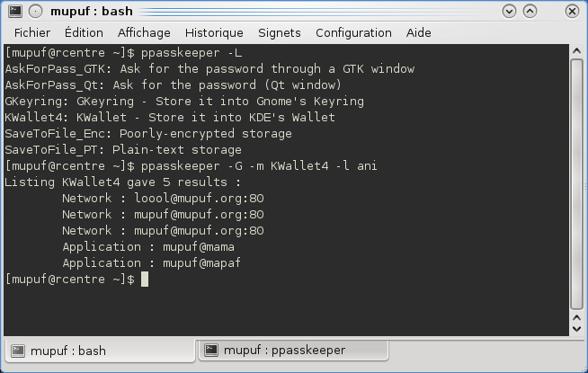Toggle the keep-on-all-desktops pin button

pyautogui.click(x=36, y=12)
